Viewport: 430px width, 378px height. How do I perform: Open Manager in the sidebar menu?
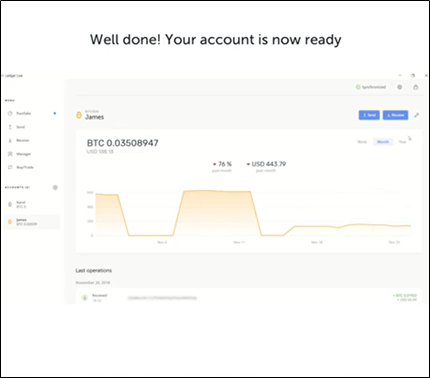(x=23, y=154)
